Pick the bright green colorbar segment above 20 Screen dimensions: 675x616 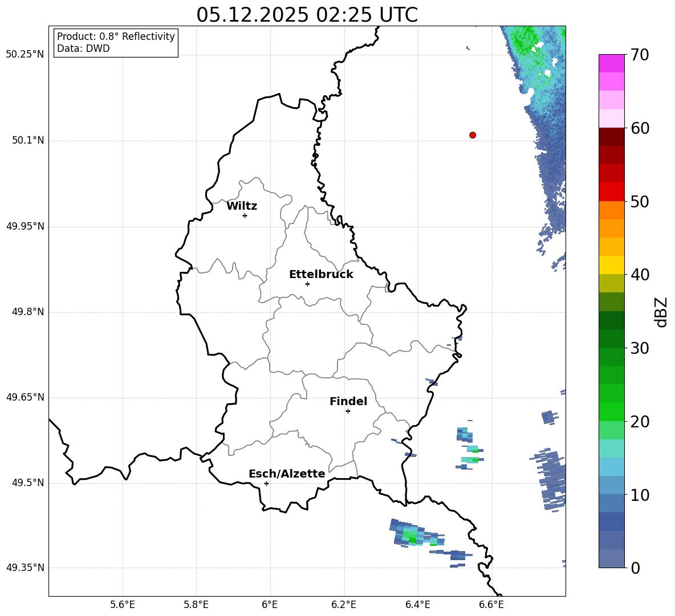pos(611,411)
